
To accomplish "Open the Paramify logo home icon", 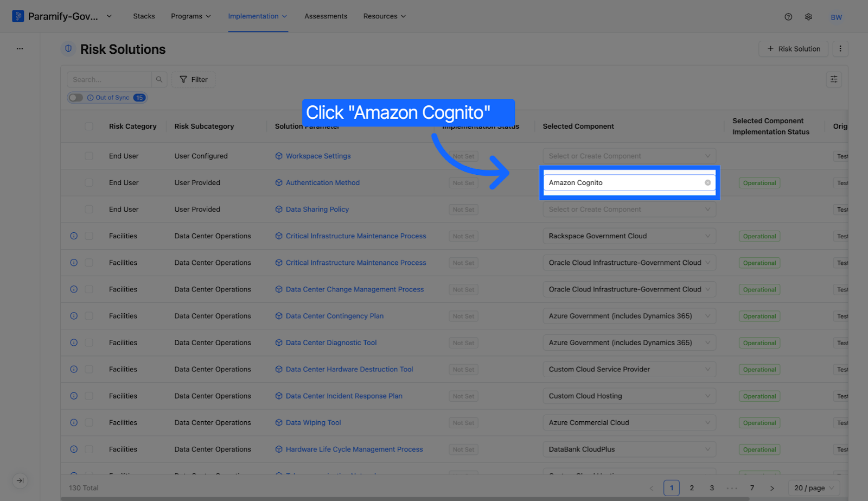I will coord(18,16).
